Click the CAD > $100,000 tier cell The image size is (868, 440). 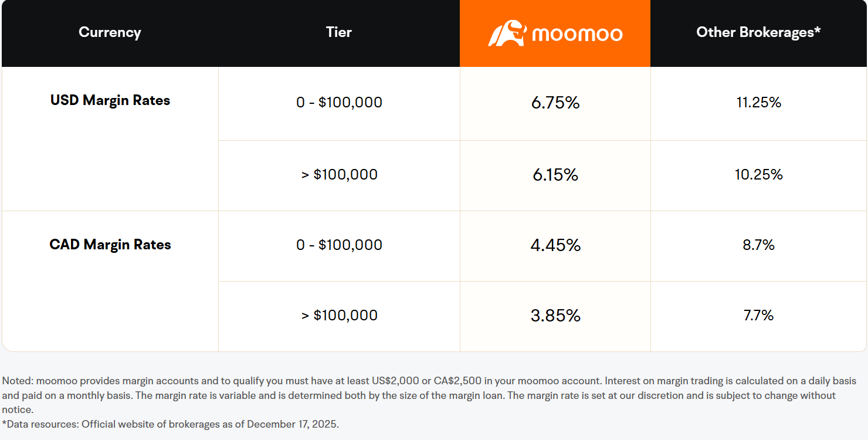pyautogui.click(x=339, y=316)
